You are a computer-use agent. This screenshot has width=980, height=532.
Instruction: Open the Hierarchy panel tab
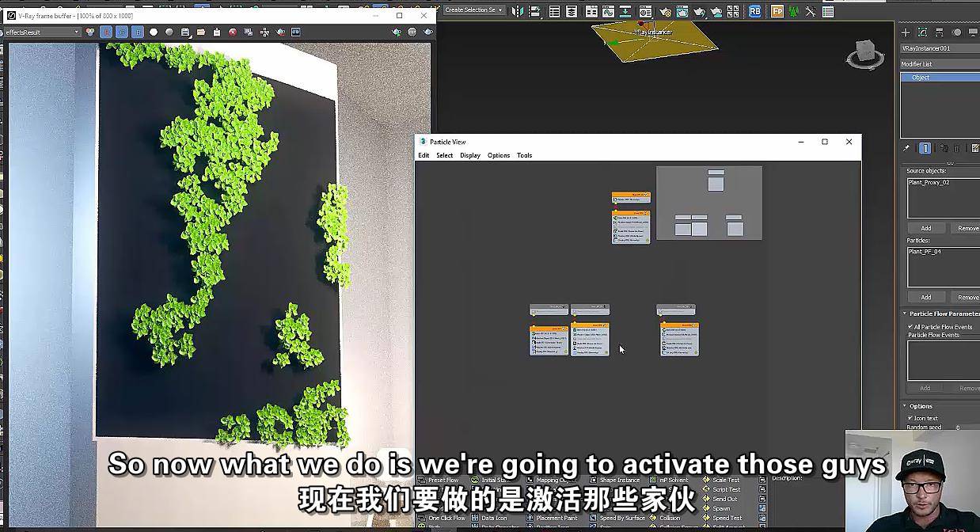940,32
